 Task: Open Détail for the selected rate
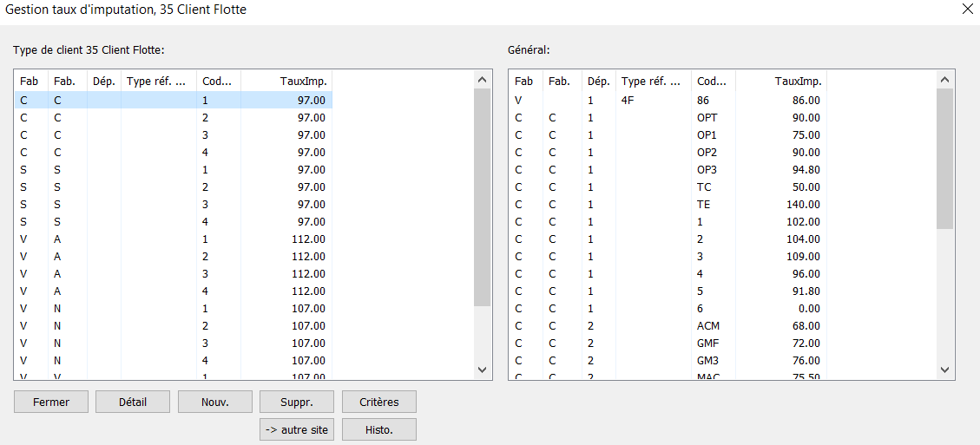[133, 402]
